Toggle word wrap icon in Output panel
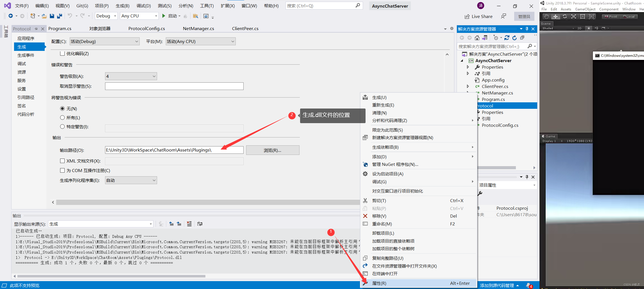 point(200,224)
